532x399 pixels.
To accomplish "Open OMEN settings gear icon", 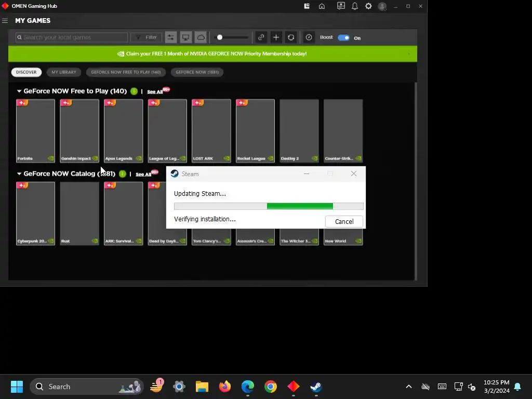I will [368, 6].
